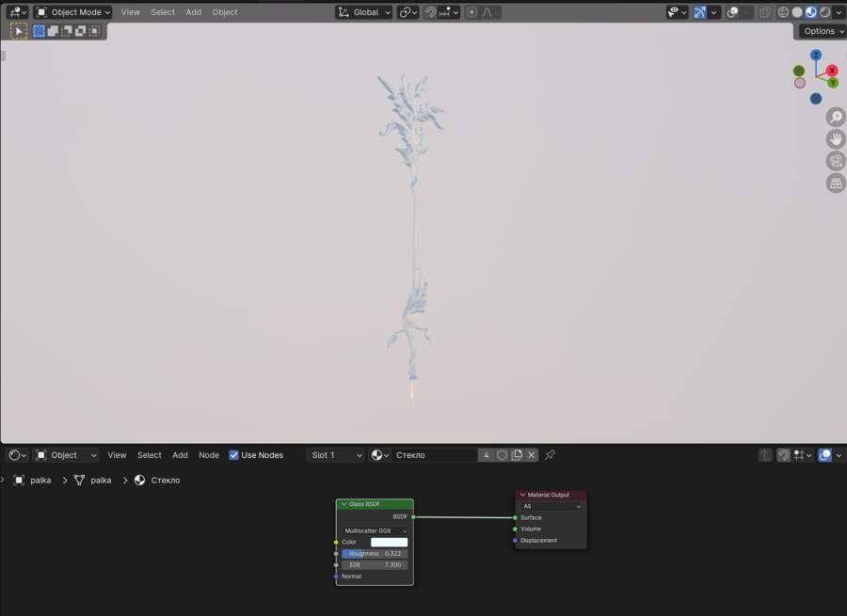This screenshot has height=616, width=847.
Task: Click the Options button in viewport
Action: [819, 31]
